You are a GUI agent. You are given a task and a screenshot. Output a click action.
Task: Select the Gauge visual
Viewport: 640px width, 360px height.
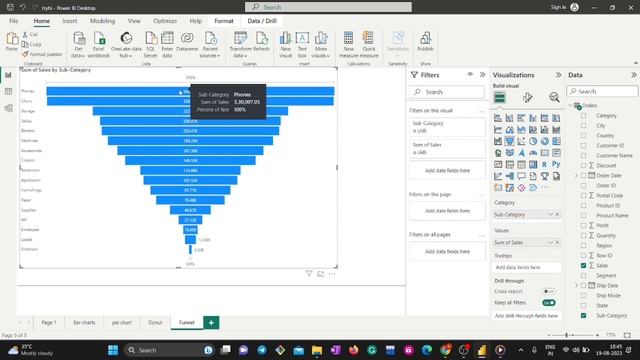(x=533, y=153)
